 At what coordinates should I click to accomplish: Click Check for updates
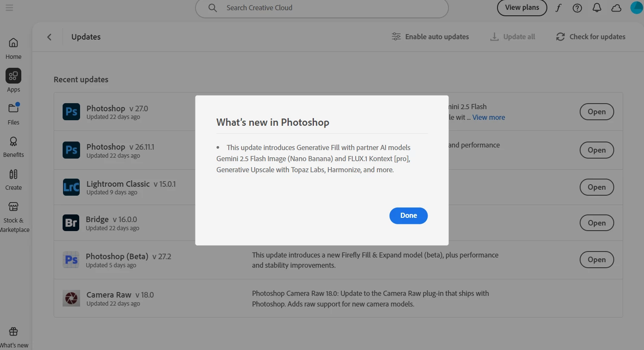[x=591, y=37]
